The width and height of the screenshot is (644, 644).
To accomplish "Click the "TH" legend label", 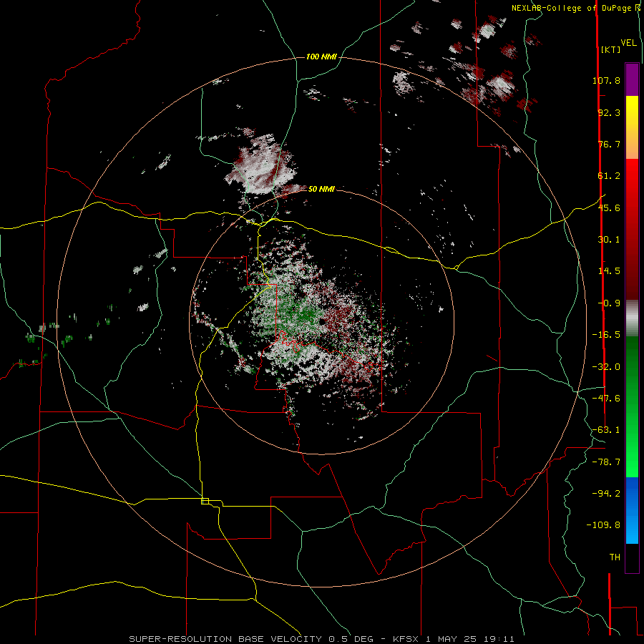I will click(615, 557).
